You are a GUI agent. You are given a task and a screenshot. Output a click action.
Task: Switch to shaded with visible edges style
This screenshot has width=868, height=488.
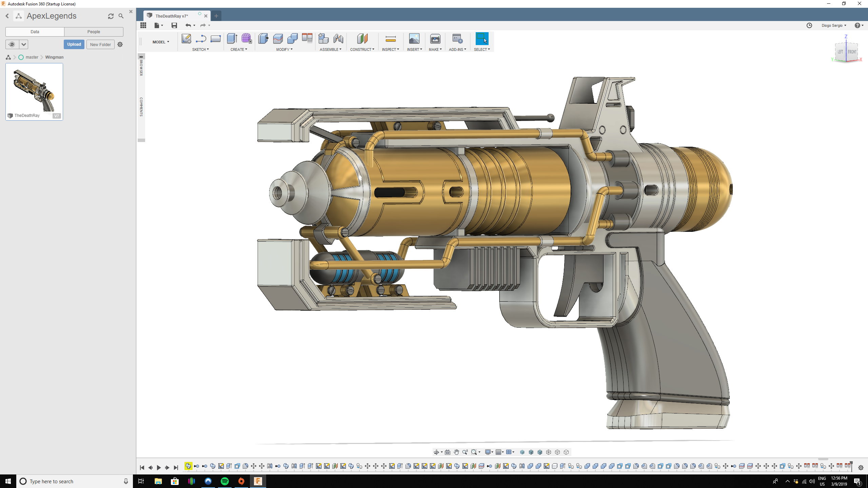coord(540,452)
